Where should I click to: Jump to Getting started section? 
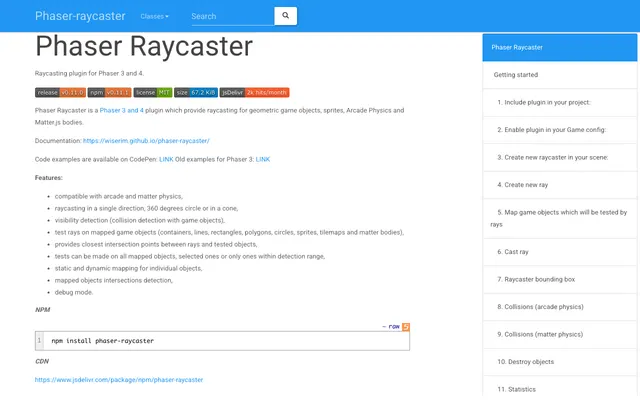560,75
